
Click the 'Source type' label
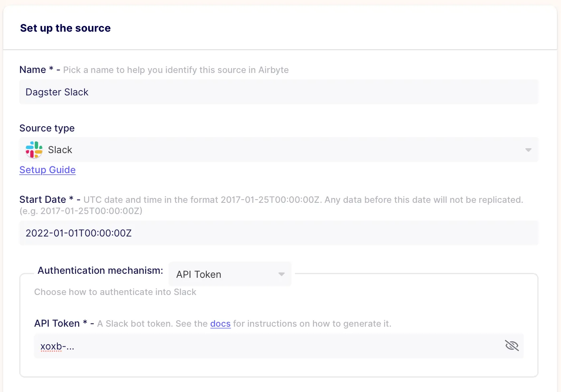(x=47, y=128)
